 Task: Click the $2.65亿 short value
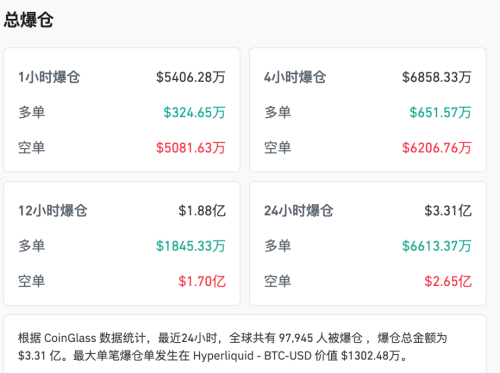[x=448, y=281]
